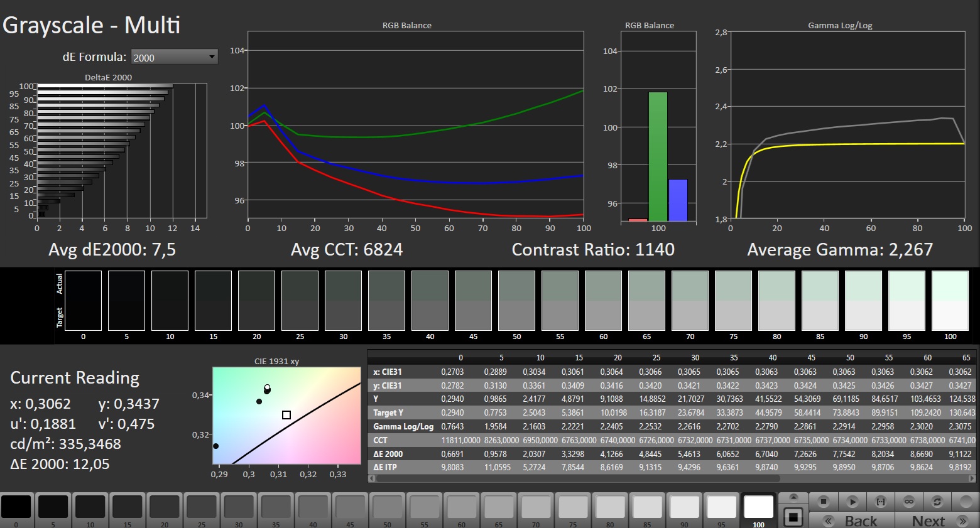The width and height of the screenshot is (980, 528).
Task: Click the blank round button after refresh
Action: click(x=965, y=502)
